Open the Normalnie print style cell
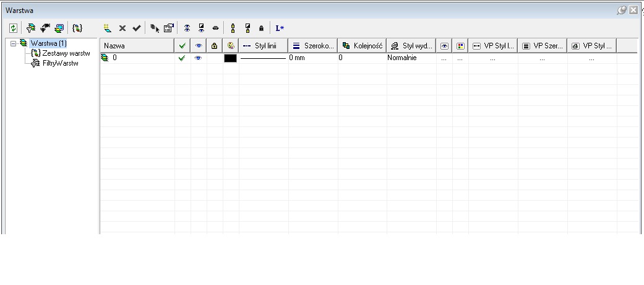 411,58
